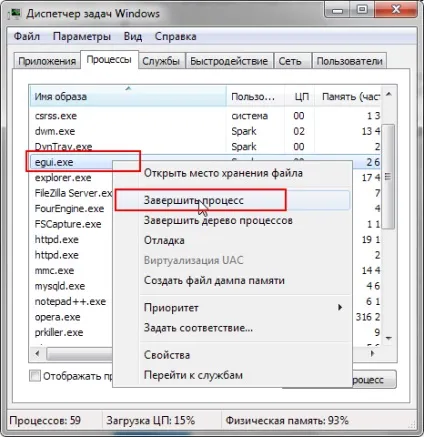Viewport: 424px width, 437px height.
Task: Toggle the Отображать процессы checkbox
Action: (x=35, y=376)
